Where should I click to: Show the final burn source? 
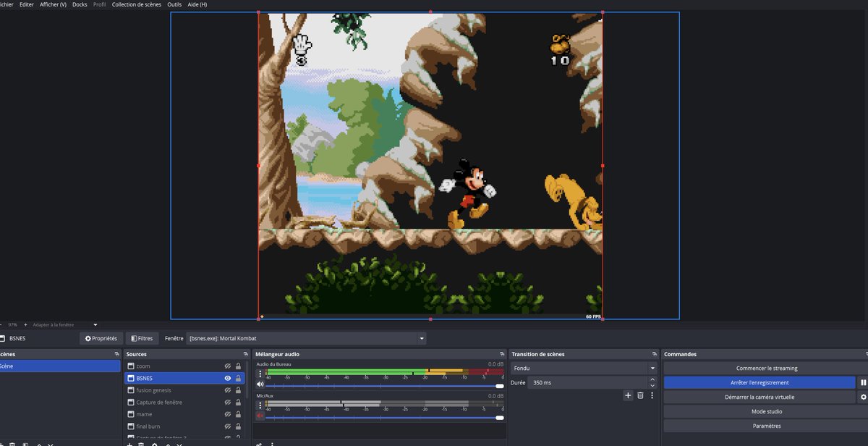(x=228, y=426)
